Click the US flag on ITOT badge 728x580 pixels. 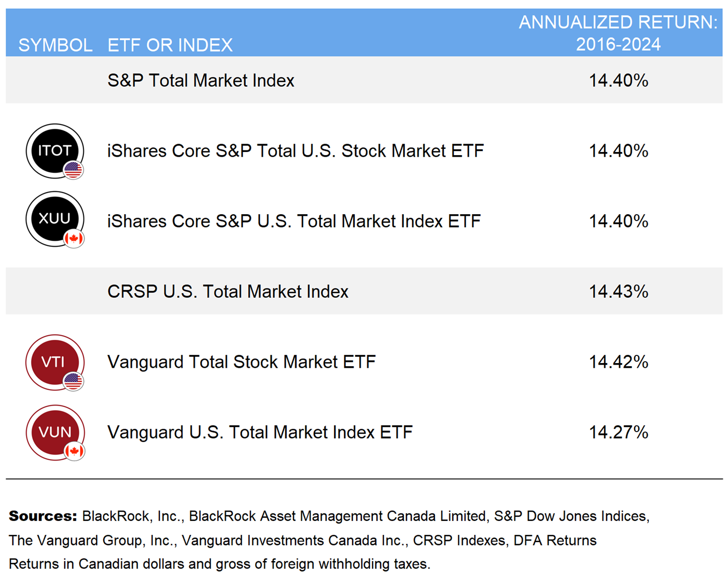(73, 170)
